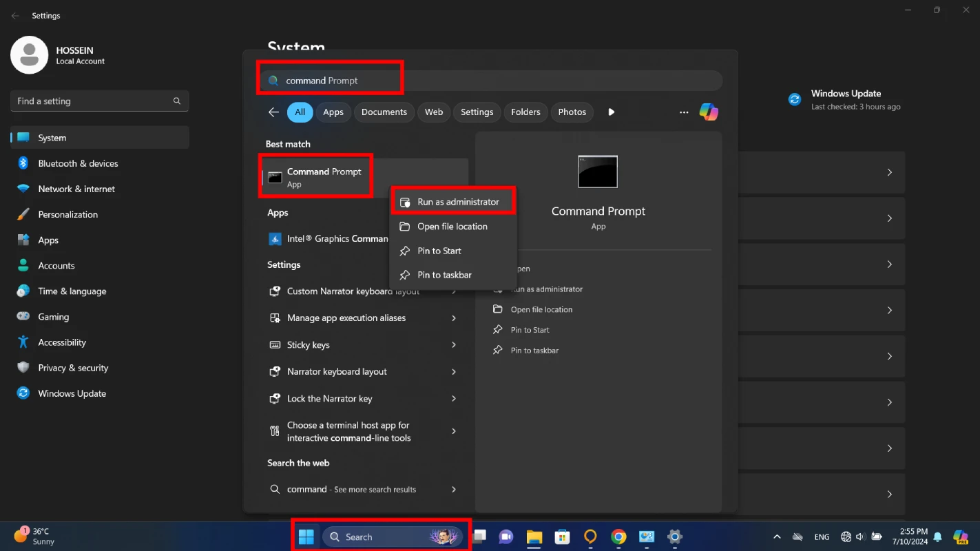Click the Windows Start button
Screen dimensions: 980x551
(x=306, y=537)
